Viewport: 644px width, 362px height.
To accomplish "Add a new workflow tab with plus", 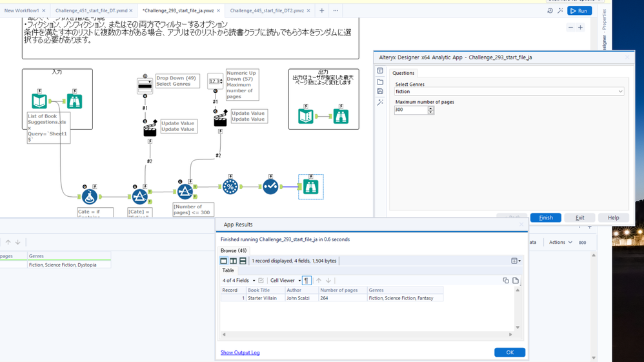I will coord(321,11).
